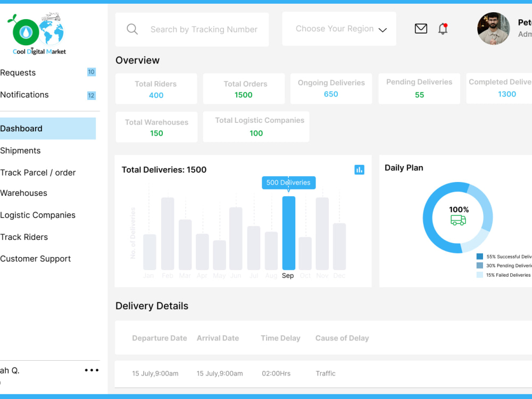Open Notifications in the sidebar
Screen dimensions: 532x399
[x=24, y=95]
